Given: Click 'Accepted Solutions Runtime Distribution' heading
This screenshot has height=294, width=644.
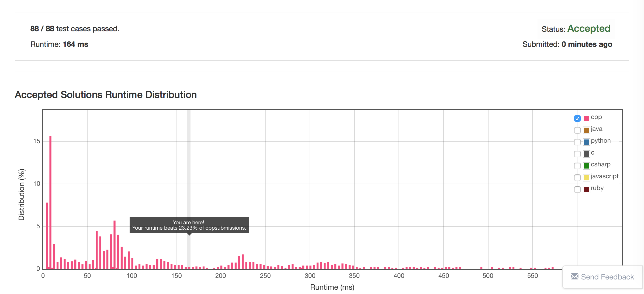Looking at the screenshot, I should coord(106,95).
